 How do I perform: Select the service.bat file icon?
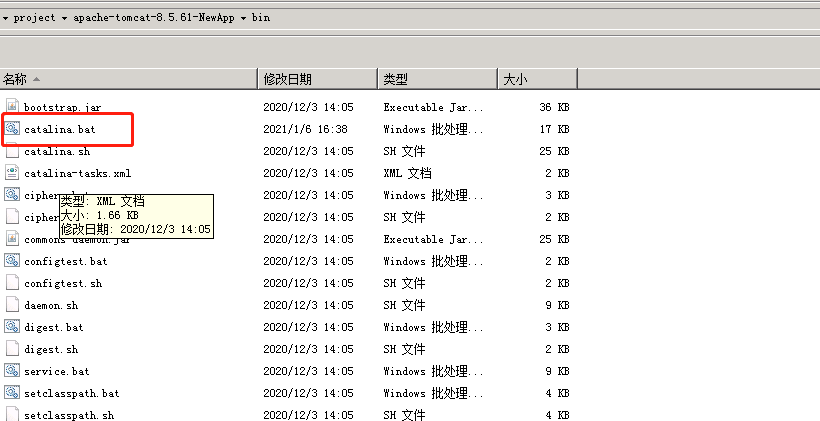coord(12,370)
